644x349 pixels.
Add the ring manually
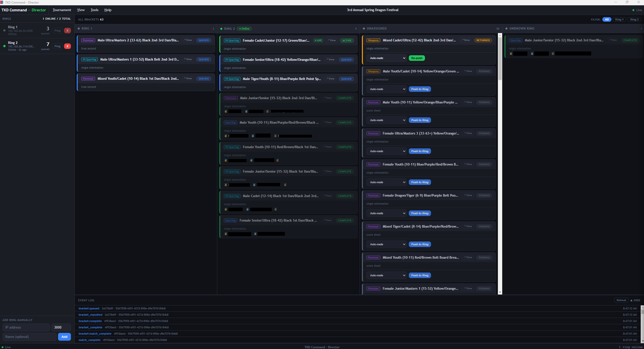pyautogui.click(x=64, y=337)
